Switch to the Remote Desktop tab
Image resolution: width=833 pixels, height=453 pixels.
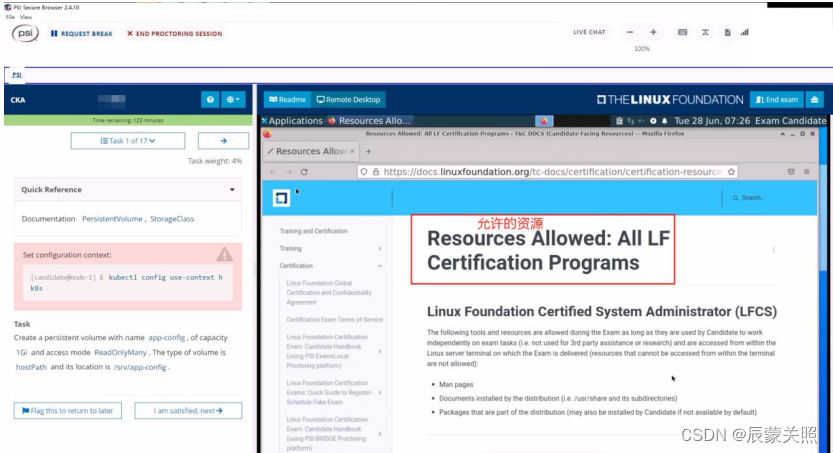[x=348, y=99]
